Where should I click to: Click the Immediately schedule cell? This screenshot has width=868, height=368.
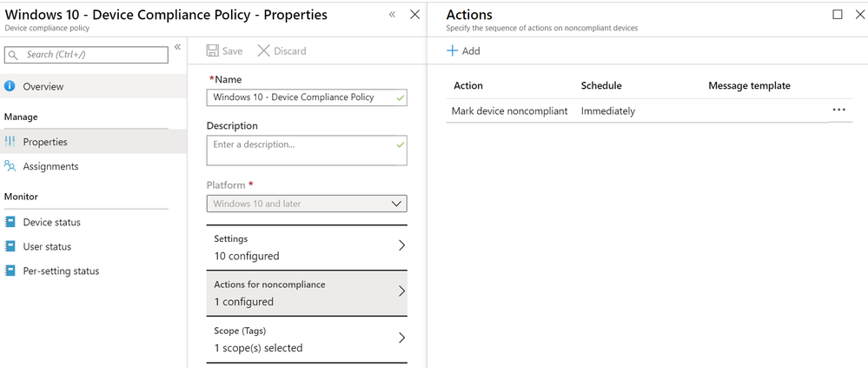[608, 110]
